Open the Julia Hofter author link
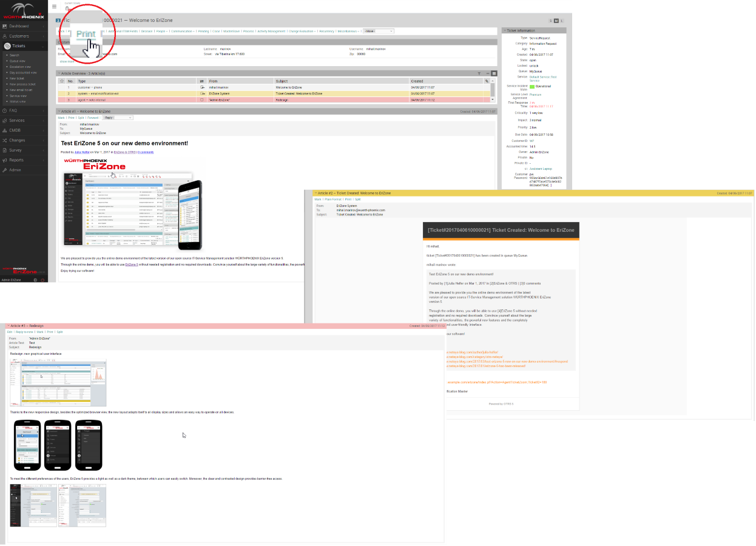Image resolution: width=756 pixels, height=546 pixels. coord(82,152)
